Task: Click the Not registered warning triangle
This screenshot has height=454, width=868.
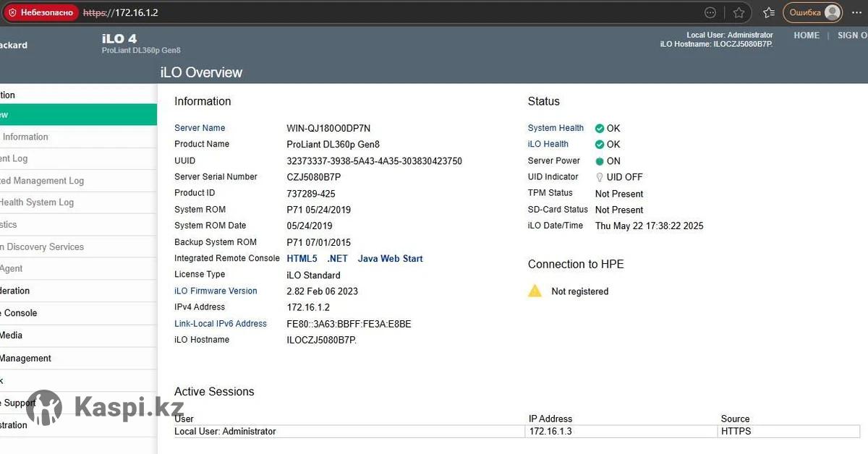Action: [535, 291]
